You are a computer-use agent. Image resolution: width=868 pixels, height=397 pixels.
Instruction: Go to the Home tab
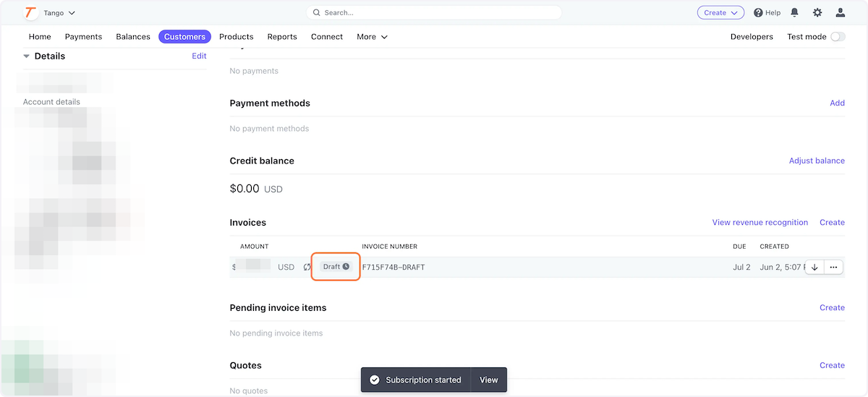(x=40, y=36)
